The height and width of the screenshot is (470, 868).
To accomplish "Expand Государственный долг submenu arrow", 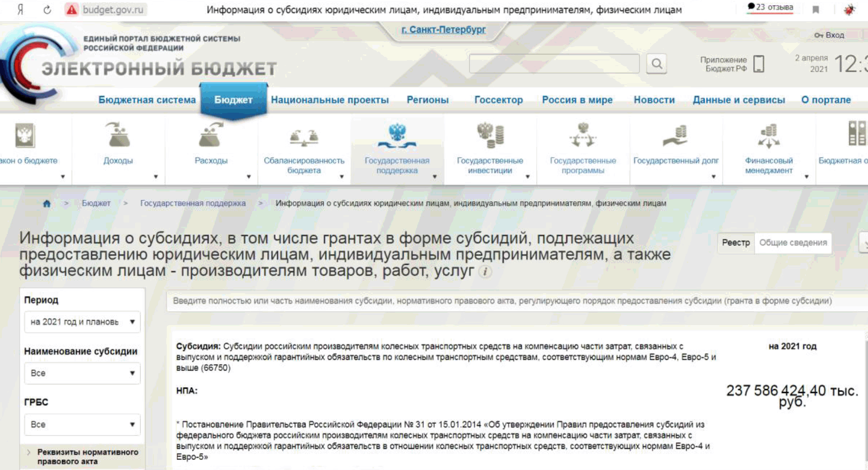I will click(714, 177).
